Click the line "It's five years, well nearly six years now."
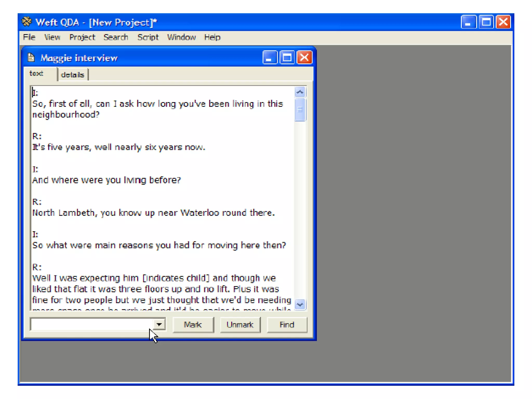The width and height of the screenshot is (532, 399). tap(119, 147)
